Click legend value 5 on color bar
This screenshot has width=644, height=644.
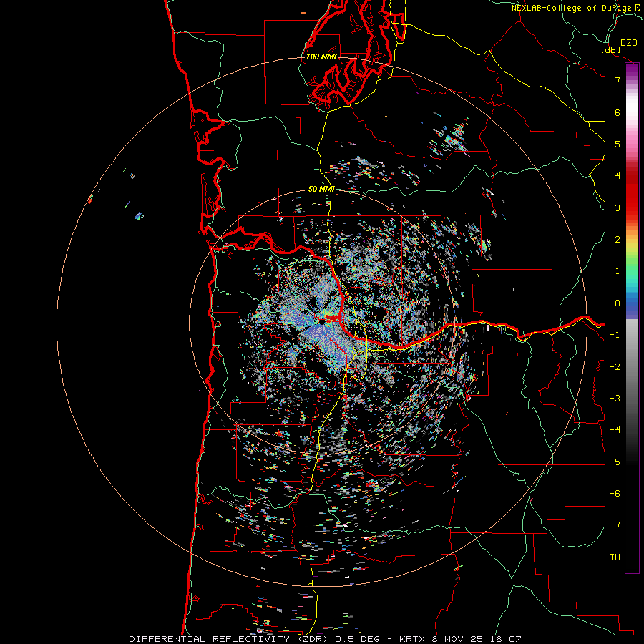[618, 144]
